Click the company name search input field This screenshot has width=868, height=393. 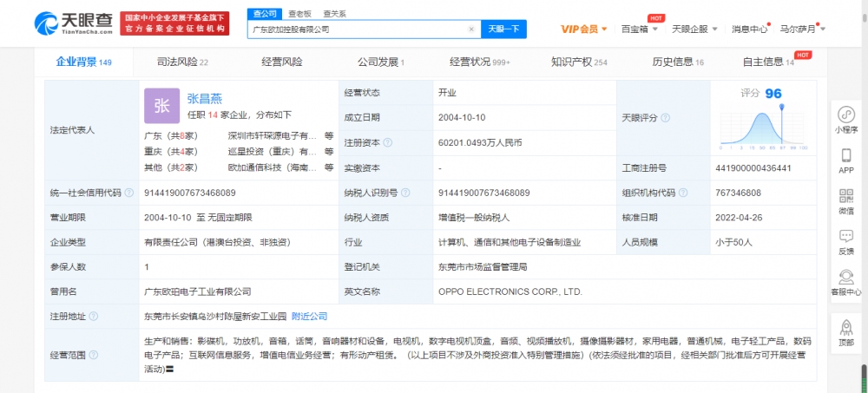point(356,29)
